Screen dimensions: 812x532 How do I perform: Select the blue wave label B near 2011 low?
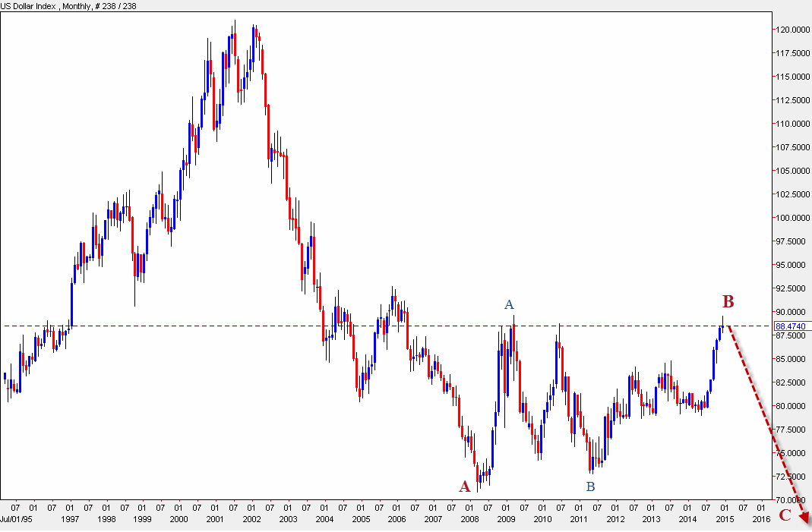[x=590, y=486]
